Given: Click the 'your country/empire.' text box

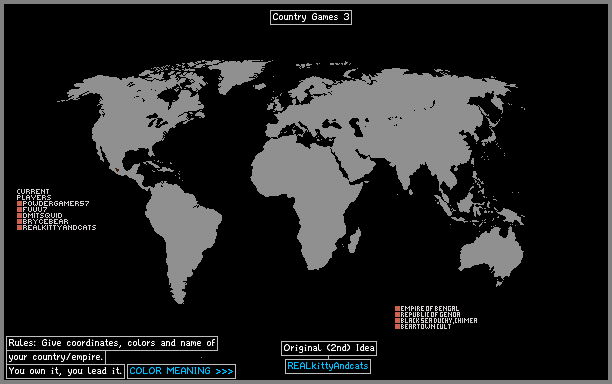Looking at the screenshot, I should [x=56, y=357].
